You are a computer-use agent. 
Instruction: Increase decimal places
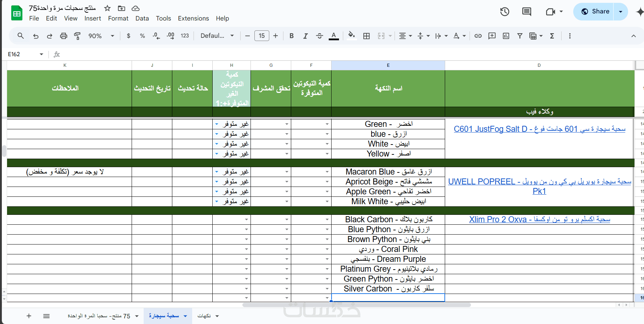coord(170,36)
